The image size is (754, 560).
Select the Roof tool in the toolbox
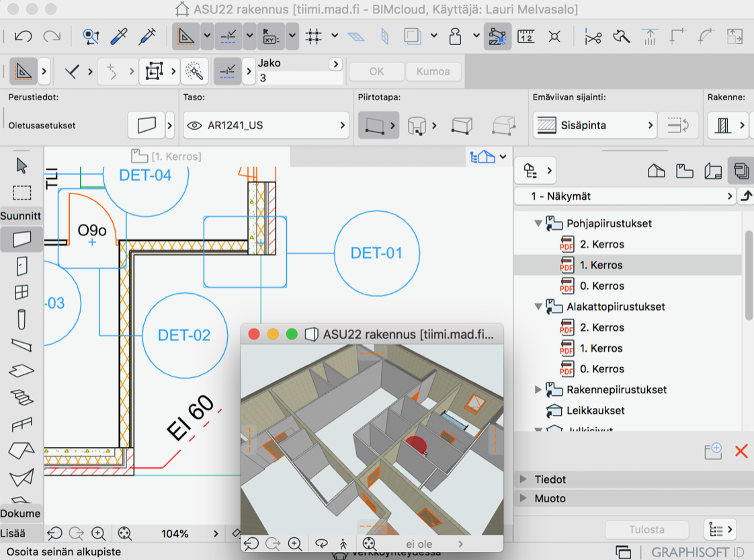[22, 450]
